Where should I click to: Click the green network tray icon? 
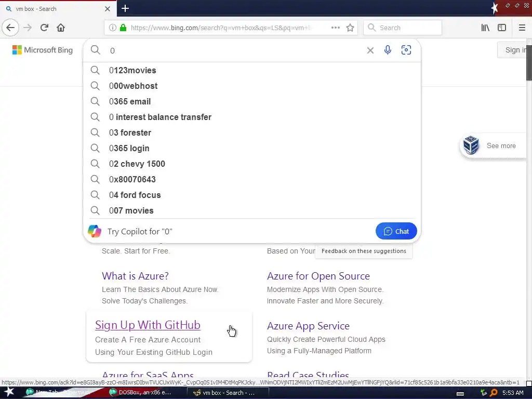click(484, 393)
